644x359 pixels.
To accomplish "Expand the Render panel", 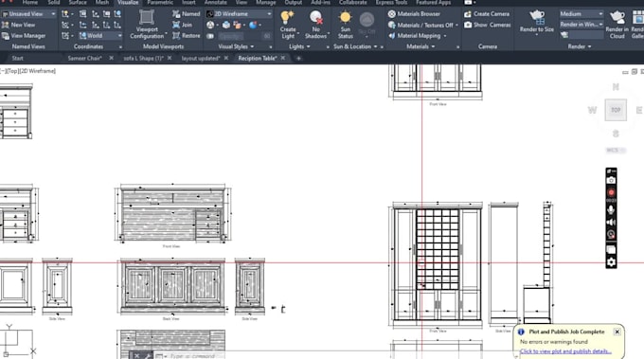I will click(x=580, y=46).
